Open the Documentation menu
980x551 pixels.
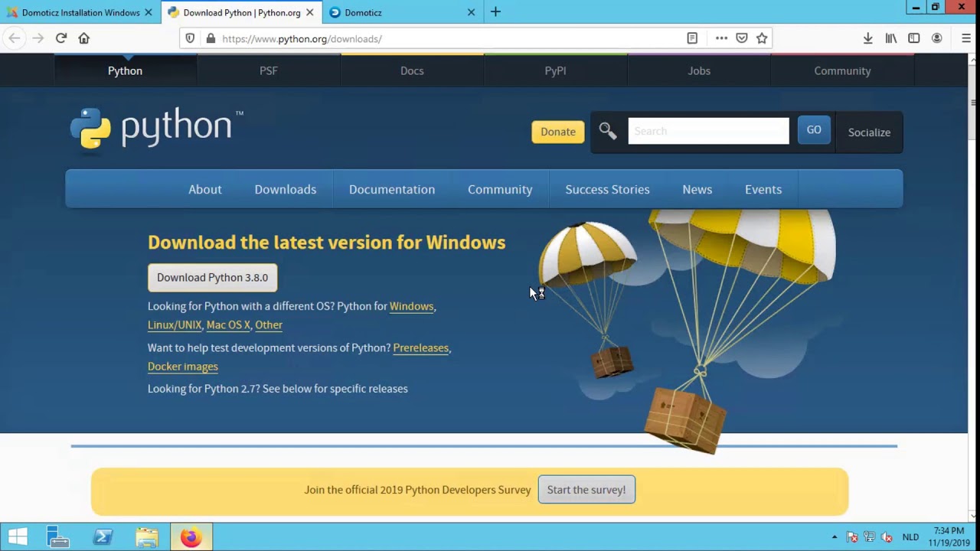coord(392,189)
